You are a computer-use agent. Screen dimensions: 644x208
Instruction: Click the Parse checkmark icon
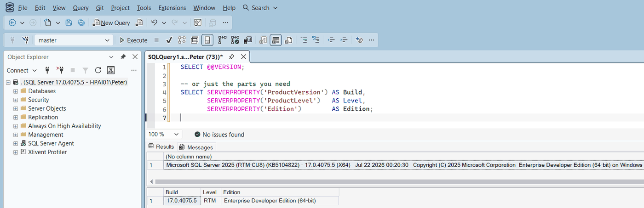(169, 40)
